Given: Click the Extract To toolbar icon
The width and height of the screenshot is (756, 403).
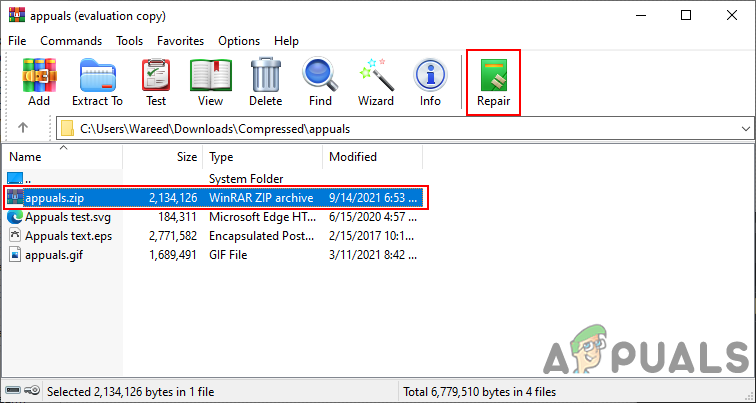Looking at the screenshot, I should coord(97,75).
